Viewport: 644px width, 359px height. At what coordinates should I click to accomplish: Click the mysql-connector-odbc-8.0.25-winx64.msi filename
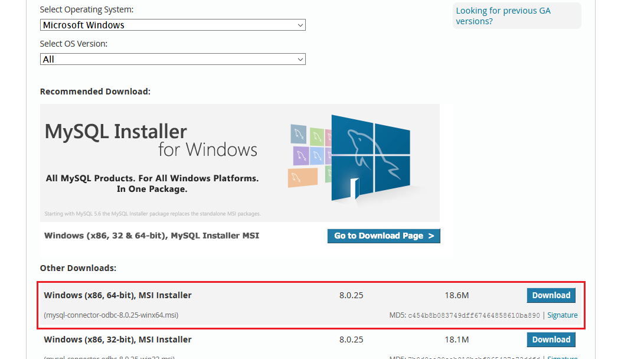coord(111,315)
